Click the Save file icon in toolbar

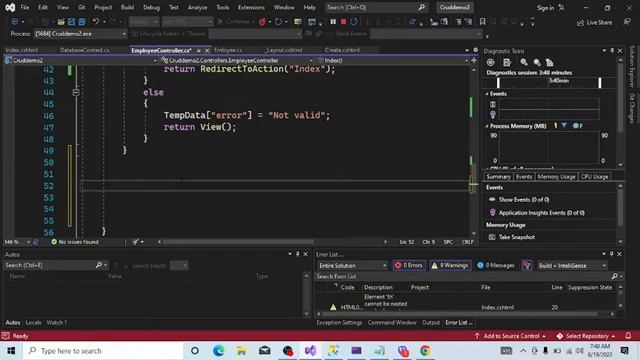click(71, 22)
